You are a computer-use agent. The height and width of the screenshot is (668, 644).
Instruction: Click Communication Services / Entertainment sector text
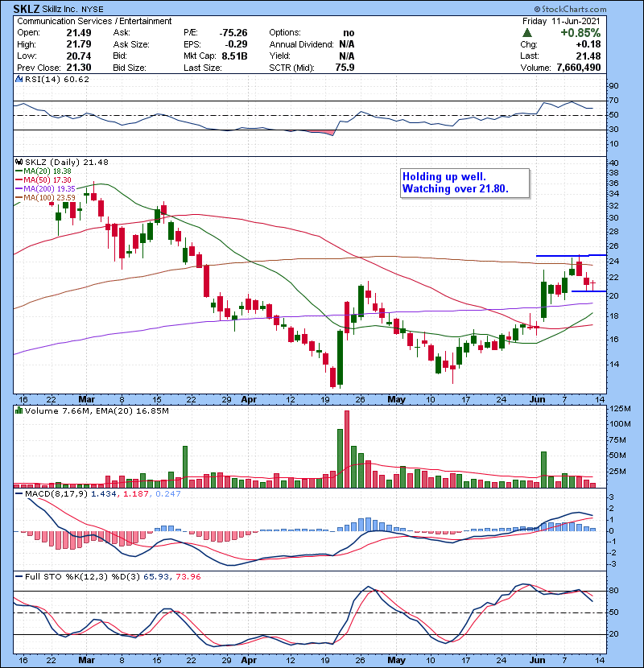click(94, 21)
